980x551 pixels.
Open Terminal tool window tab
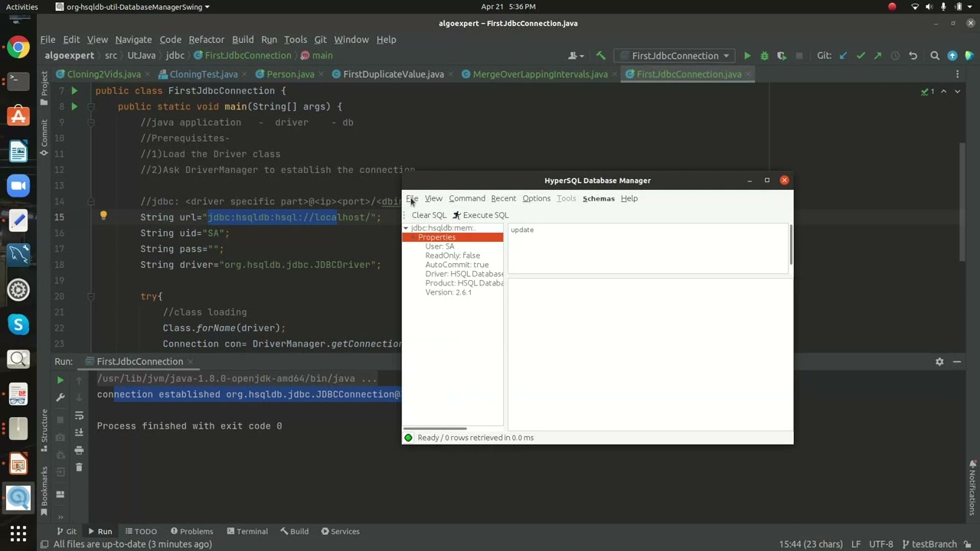point(247,531)
